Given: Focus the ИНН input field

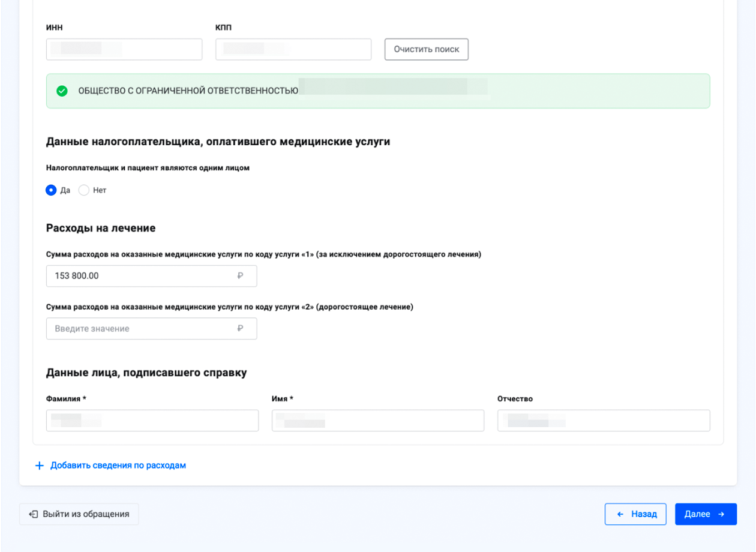Looking at the screenshot, I should pos(124,49).
